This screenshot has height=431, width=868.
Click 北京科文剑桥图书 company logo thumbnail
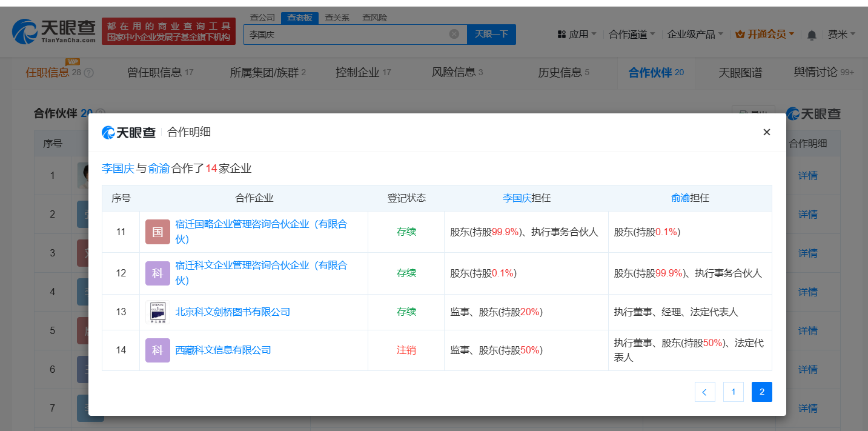click(157, 312)
